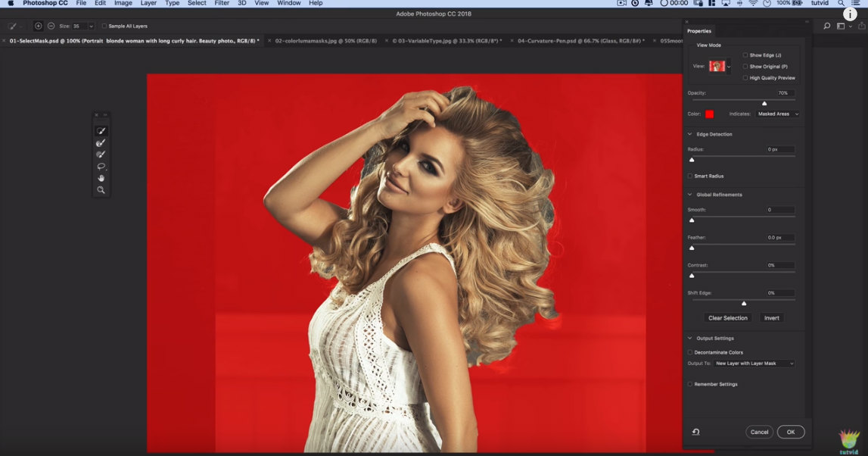Open Spotlight search in menu bar
Screen dimensions: 868x456
pos(841,3)
